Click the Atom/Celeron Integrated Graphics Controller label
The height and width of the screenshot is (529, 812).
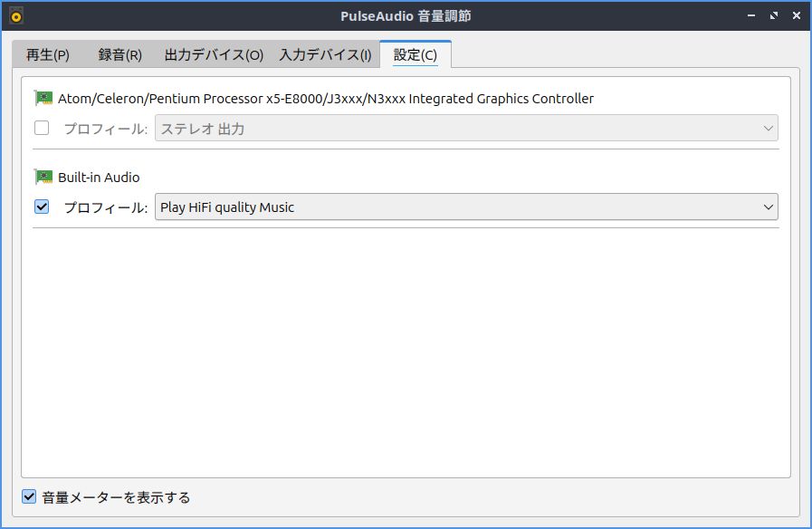tap(326, 99)
